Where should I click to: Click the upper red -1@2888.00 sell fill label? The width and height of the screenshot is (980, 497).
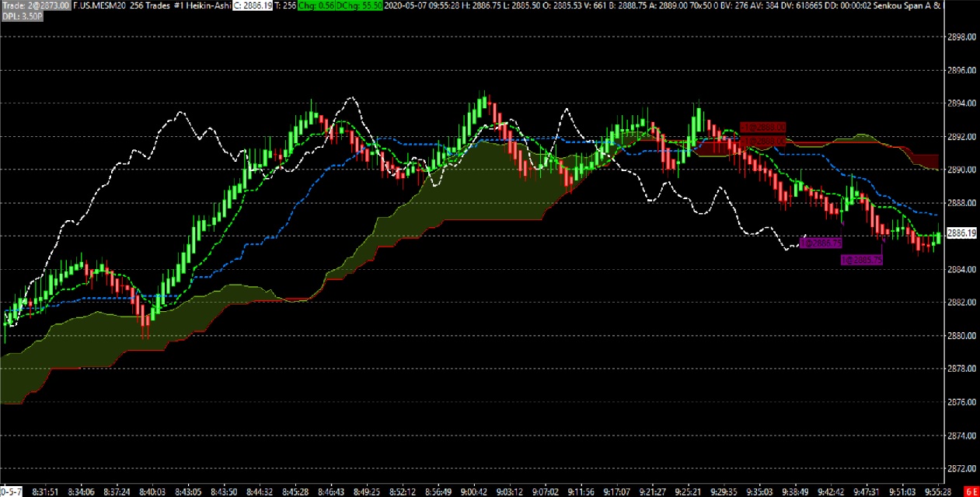tap(762, 127)
